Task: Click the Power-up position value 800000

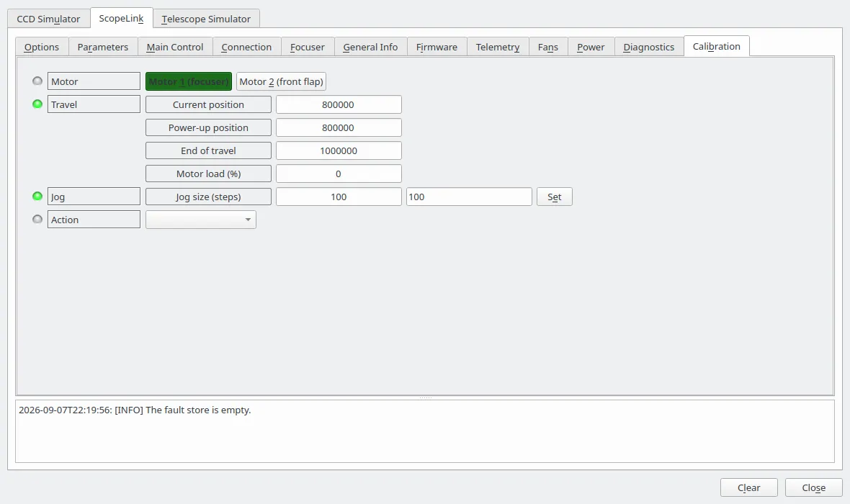Action: pyautogui.click(x=339, y=127)
